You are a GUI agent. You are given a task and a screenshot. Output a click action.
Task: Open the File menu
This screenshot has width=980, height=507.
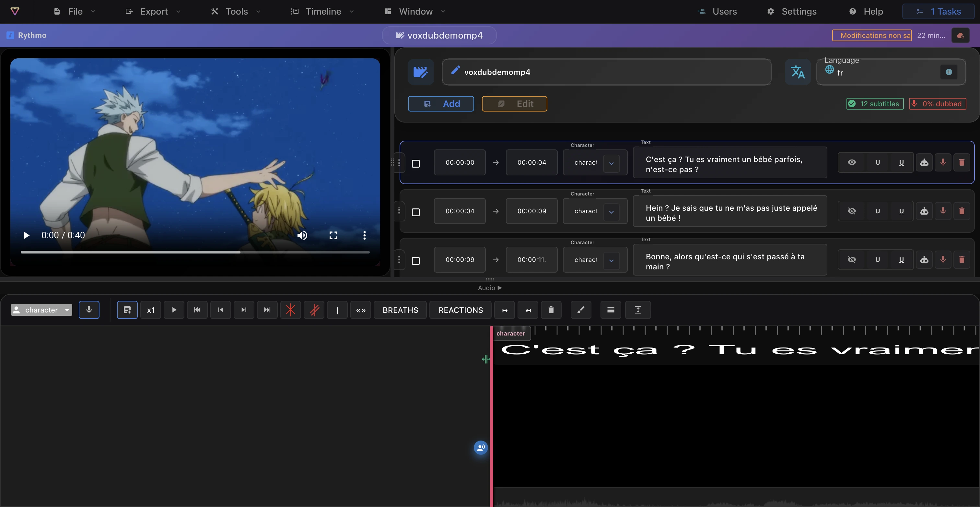click(74, 11)
